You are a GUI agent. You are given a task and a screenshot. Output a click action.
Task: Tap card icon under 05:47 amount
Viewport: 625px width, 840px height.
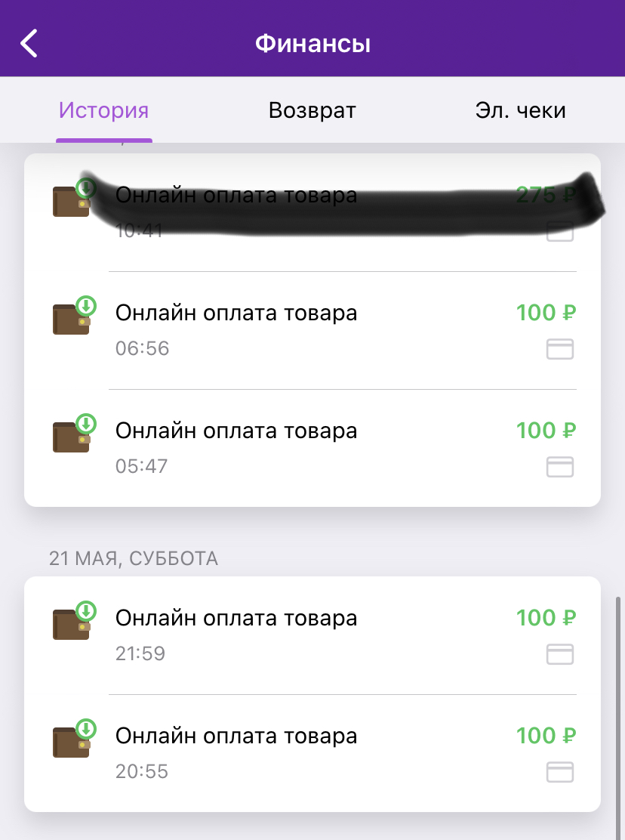point(560,467)
